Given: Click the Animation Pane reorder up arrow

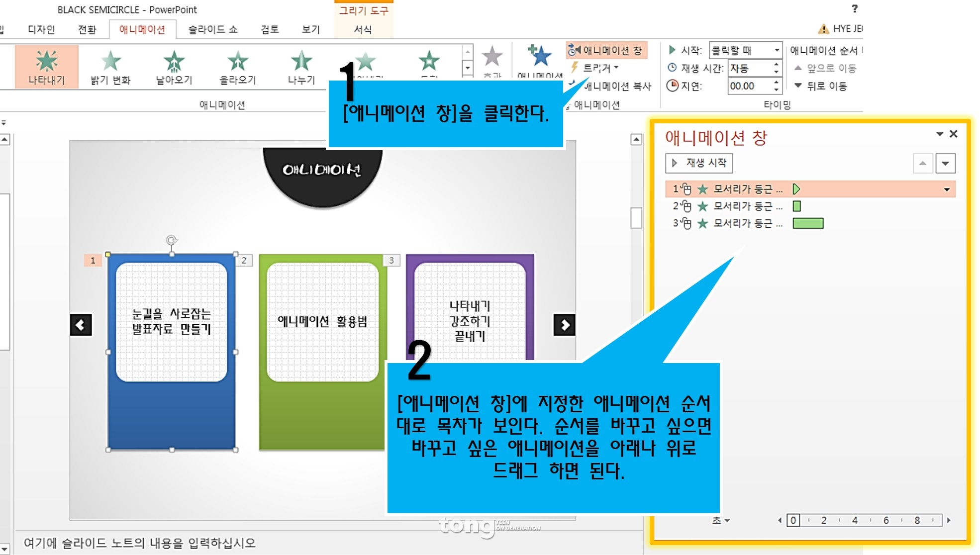Looking at the screenshot, I should (x=923, y=163).
